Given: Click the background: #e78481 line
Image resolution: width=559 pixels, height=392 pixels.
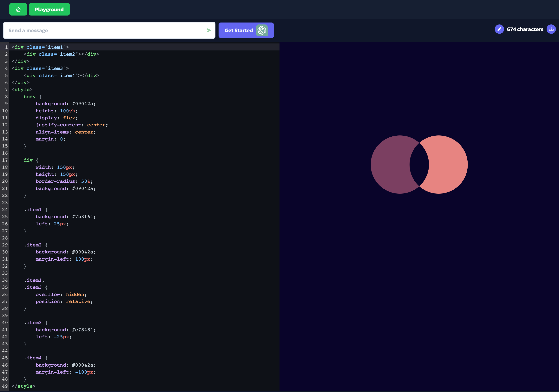Looking at the screenshot, I should 66,330.
